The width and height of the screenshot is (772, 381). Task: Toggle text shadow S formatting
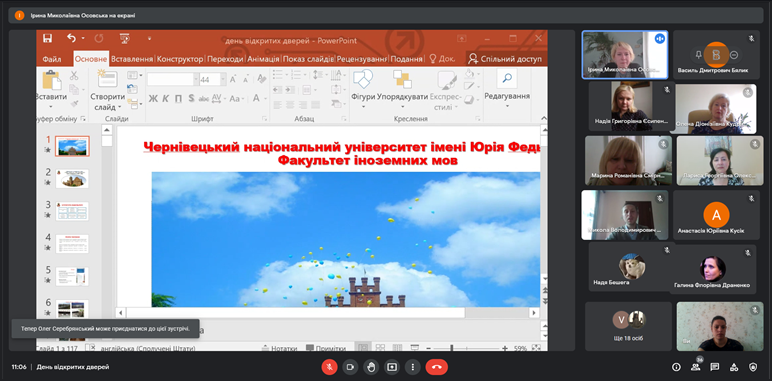[191, 98]
